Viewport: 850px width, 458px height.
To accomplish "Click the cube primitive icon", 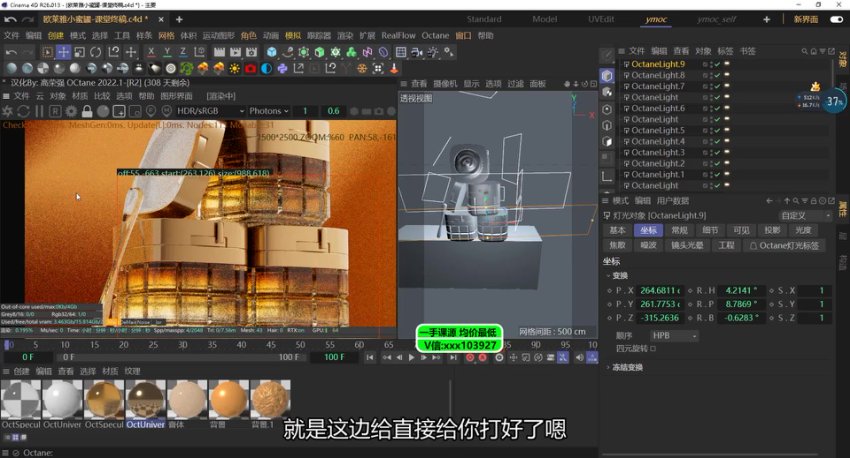I will (272, 52).
